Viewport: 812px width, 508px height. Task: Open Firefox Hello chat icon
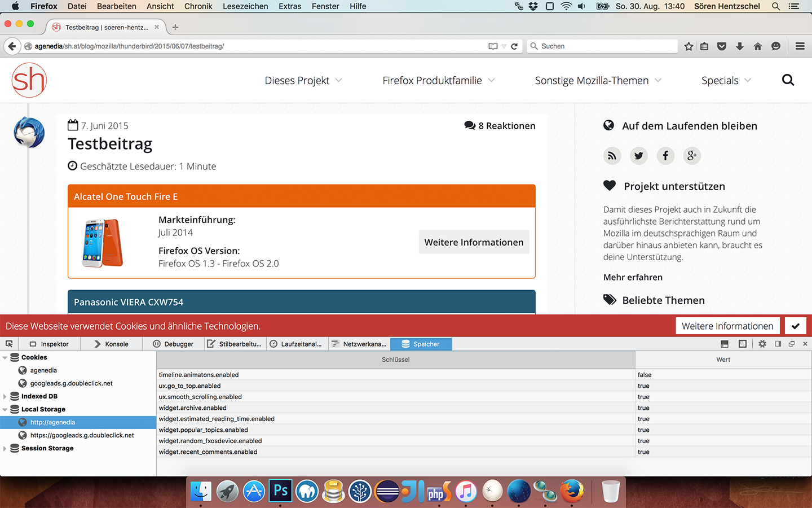tap(776, 46)
